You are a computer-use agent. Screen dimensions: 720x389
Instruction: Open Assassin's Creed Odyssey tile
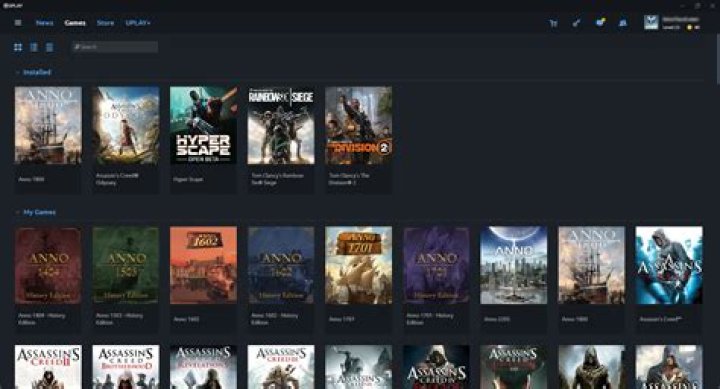pyautogui.click(x=126, y=140)
